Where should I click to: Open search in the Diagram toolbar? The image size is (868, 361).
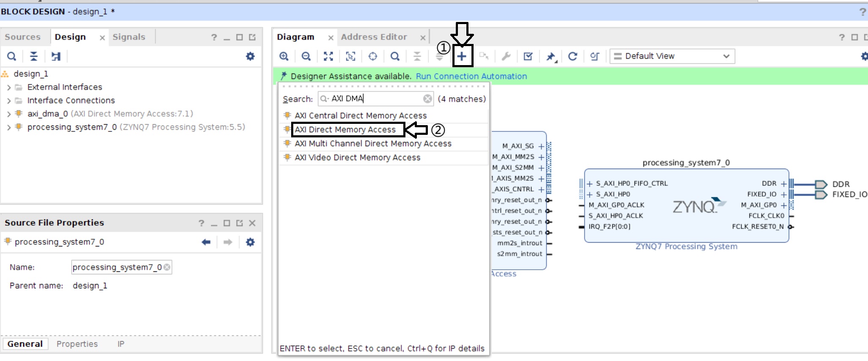pyautogui.click(x=395, y=56)
